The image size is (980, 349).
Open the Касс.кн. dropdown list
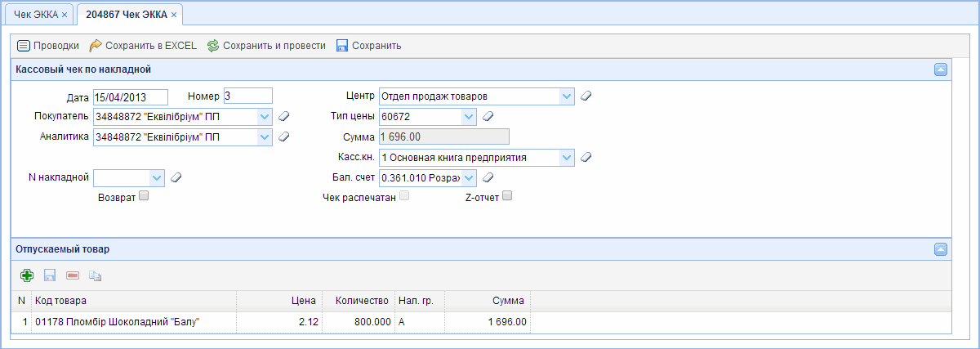(x=567, y=157)
